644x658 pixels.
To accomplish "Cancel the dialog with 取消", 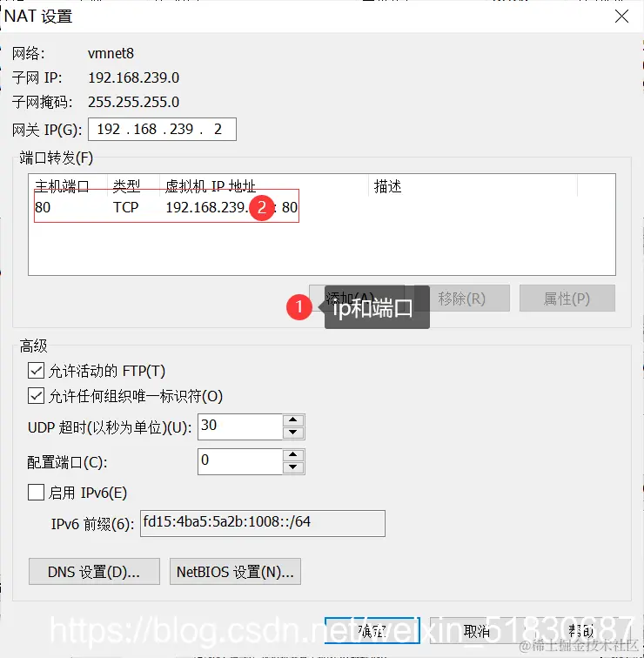I will click(477, 630).
